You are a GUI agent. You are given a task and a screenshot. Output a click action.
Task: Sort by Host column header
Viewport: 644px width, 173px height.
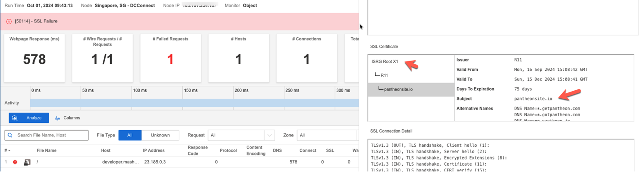106,151
